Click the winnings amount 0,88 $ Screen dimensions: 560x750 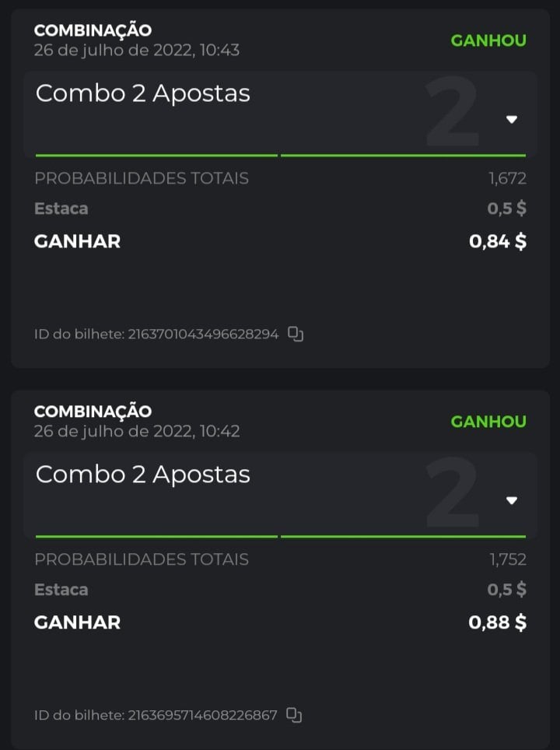pos(498,622)
